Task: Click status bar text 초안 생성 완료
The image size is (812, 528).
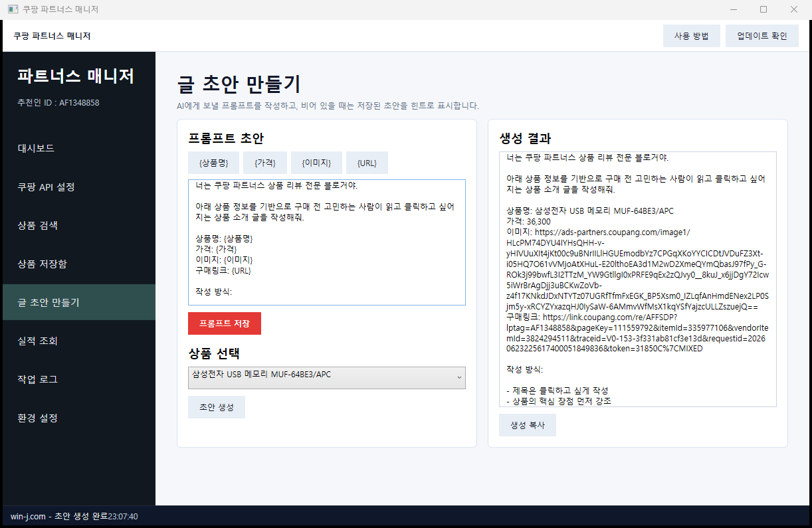Action: pyautogui.click(x=81, y=516)
